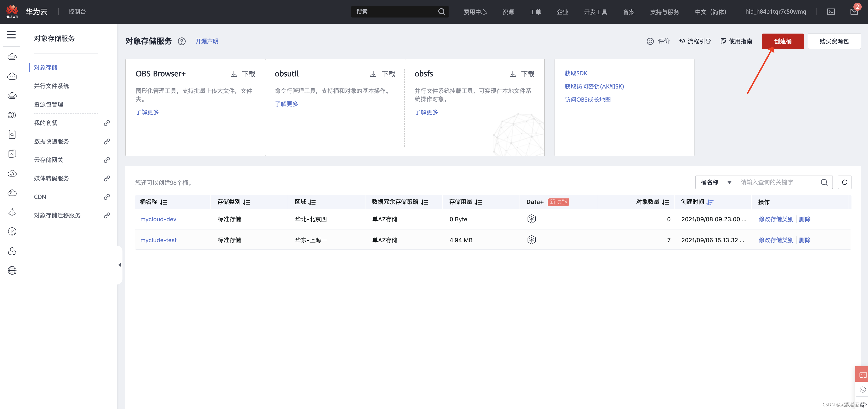
Task: Click the red 创建桶 button
Action: pos(782,41)
